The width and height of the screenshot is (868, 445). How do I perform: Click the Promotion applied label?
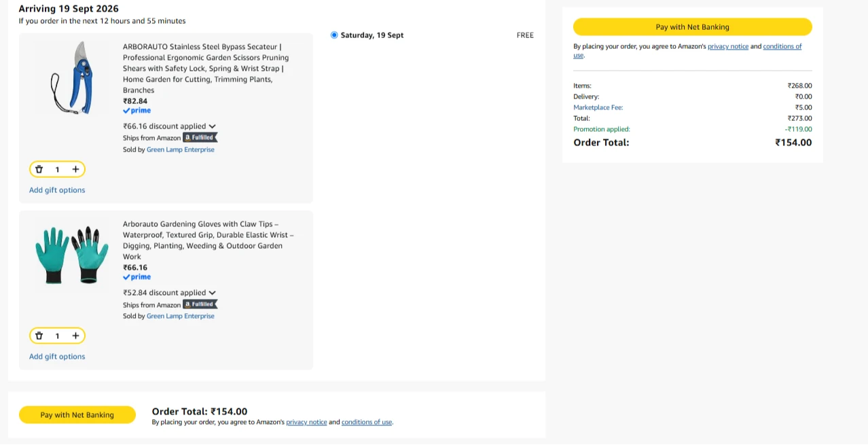coord(602,129)
